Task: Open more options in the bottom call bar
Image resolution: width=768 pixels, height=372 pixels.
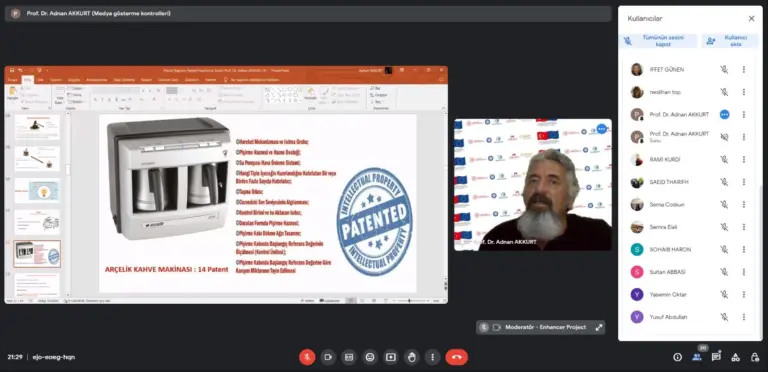Action: [x=432, y=357]
